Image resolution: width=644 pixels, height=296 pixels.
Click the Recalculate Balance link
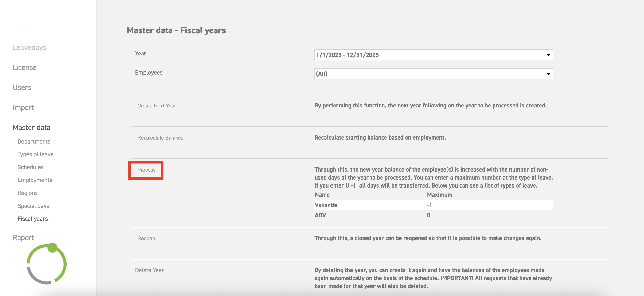click(160, 138)
